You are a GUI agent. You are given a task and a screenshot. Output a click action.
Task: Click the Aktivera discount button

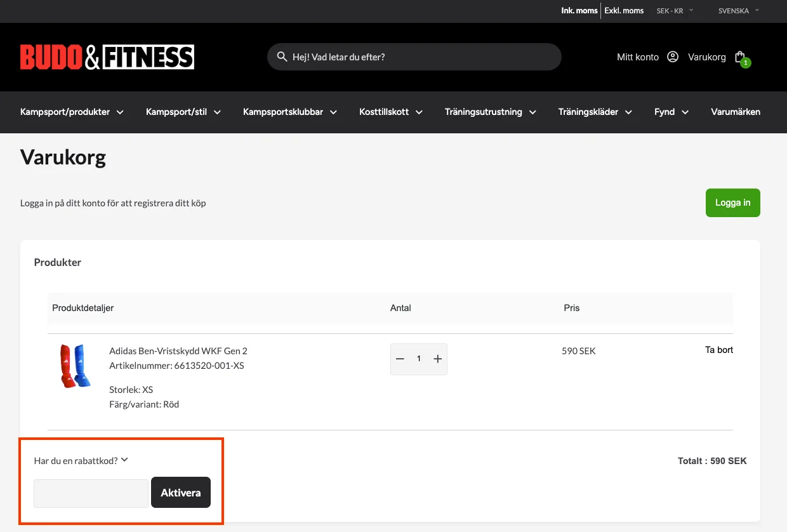(x=181, y=493)
